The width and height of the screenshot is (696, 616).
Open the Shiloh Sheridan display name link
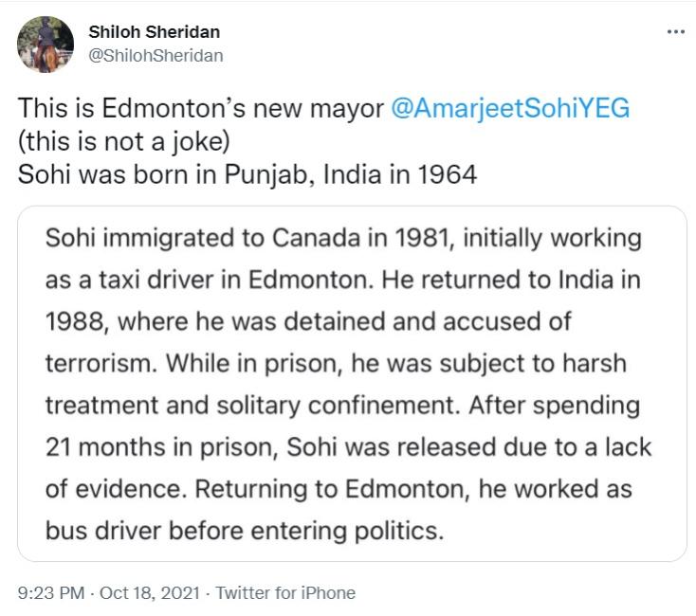[x=154, y=32]
